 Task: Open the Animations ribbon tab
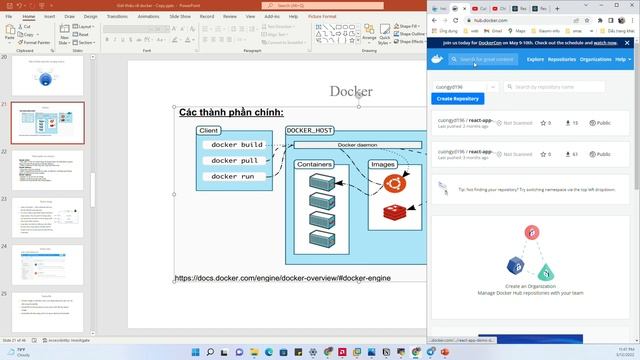(148, 16)
